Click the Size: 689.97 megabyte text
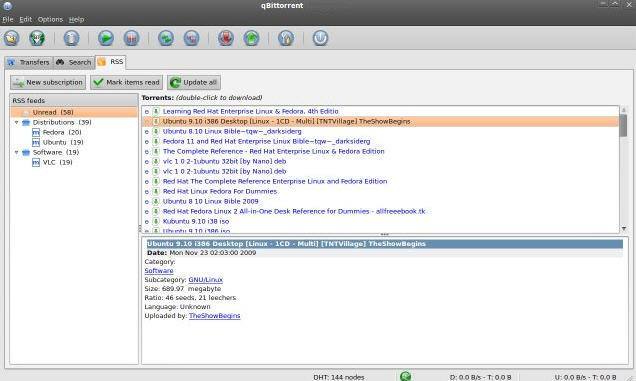Screen dimensions: 636x381 pyautogui.click(x=183, y=288)
